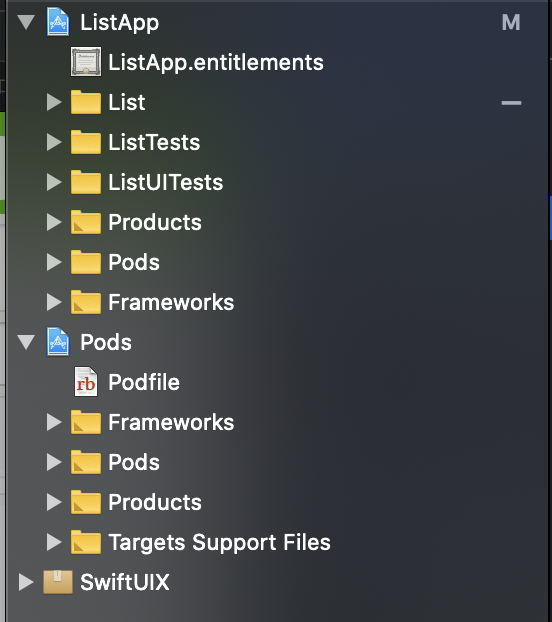Screen dimensions: 552x622
Task: Click the ListTests folder icon
Action: tap(86, 142)
